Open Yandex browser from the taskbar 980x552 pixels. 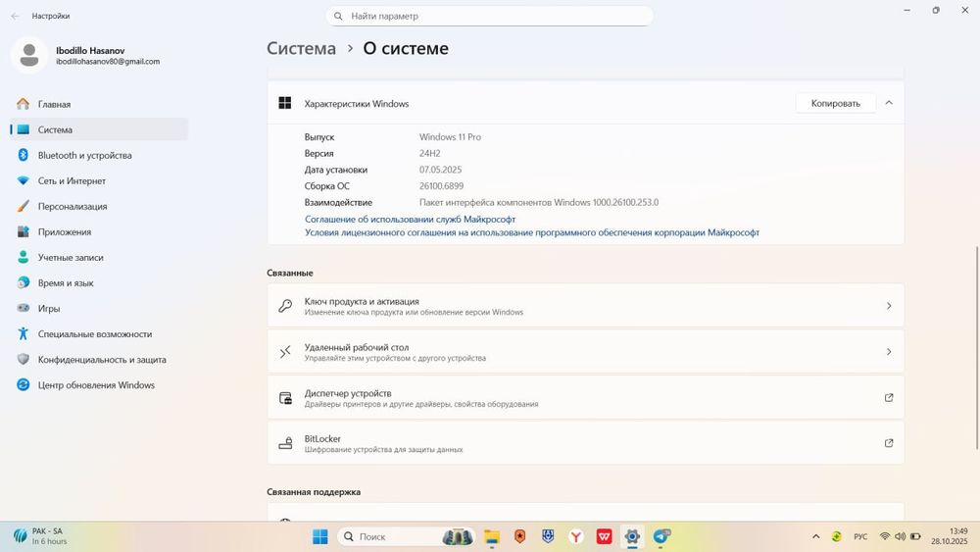pyautogui.click(x=576, y=536)
